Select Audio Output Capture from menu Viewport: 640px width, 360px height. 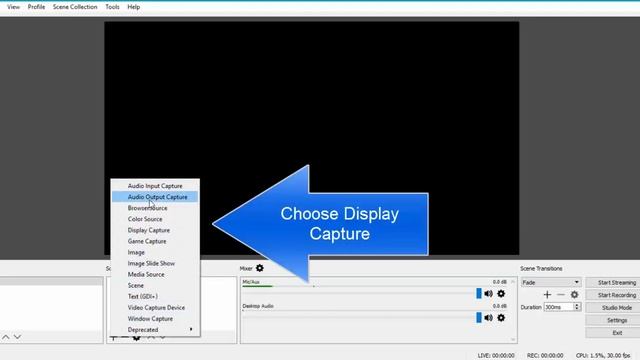tap(155, 197)
